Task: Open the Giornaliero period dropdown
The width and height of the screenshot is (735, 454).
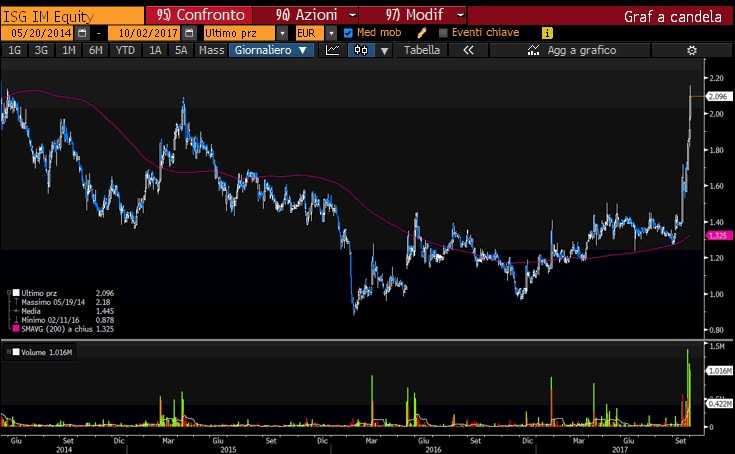Action: tap(271, 50)
